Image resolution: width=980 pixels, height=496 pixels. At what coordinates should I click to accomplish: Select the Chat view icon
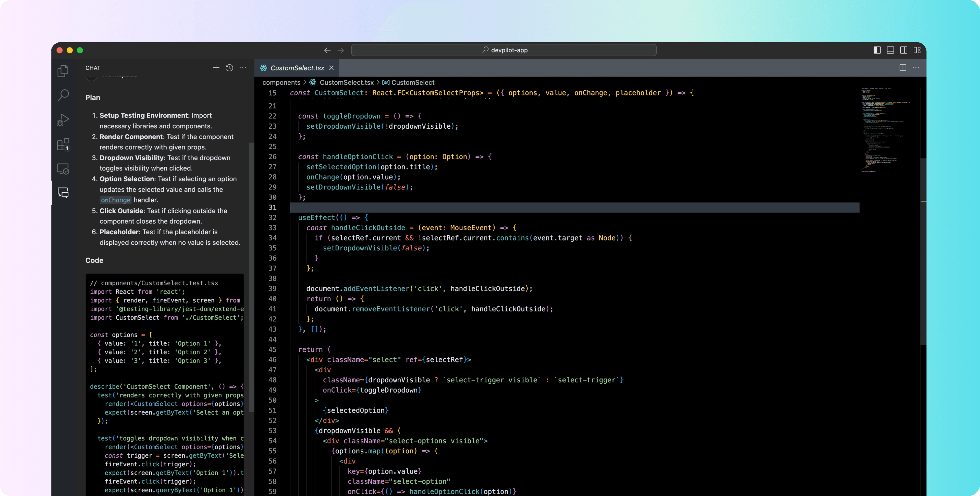(63, 193)
